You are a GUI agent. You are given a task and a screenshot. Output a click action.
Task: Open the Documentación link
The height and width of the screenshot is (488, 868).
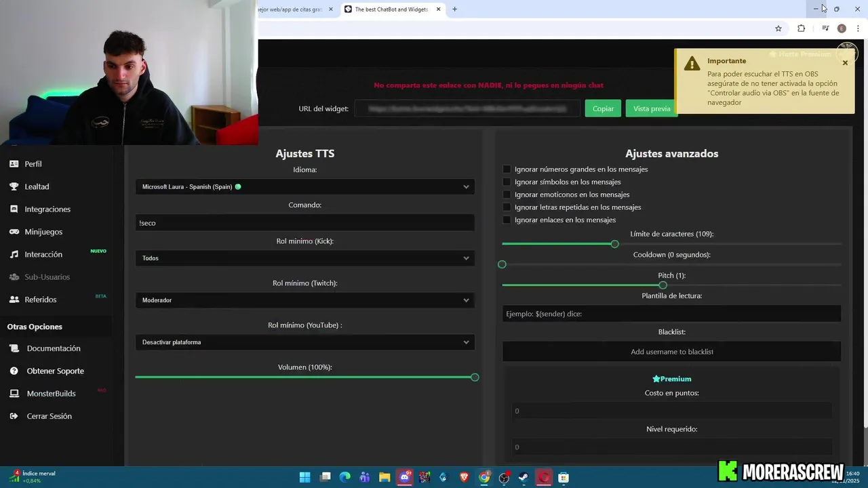54,348
